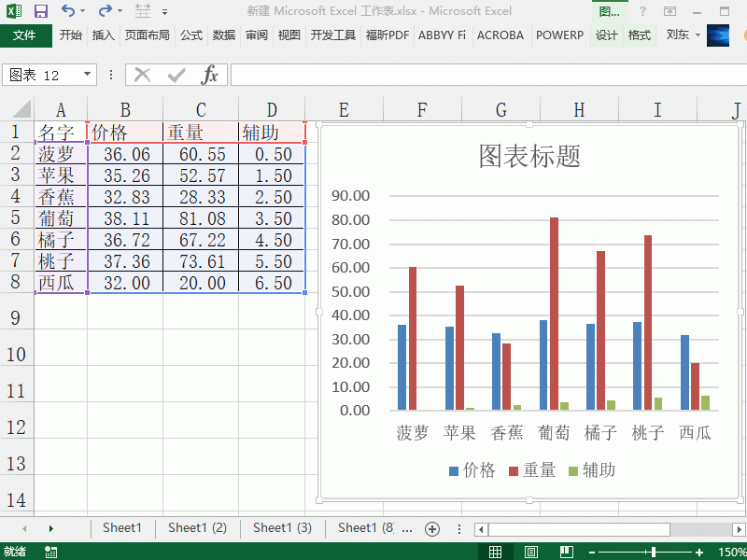Screen dimensions: 747x560
Task: Select the Sheet1 (3) sheet tab
Action: tap(282, 528)
